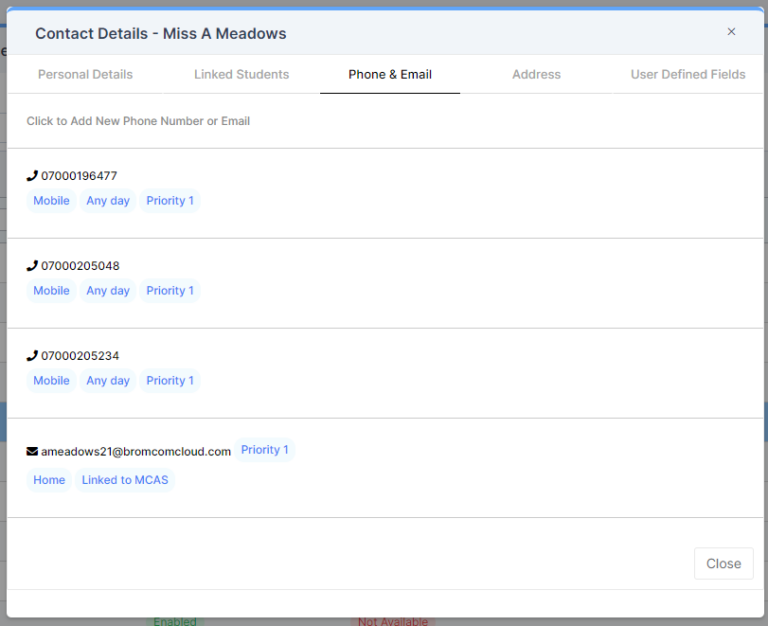Viewport: 768px width, 626px height.
Task: Click the Linked to MCAS tag
Action: point(125,480)
